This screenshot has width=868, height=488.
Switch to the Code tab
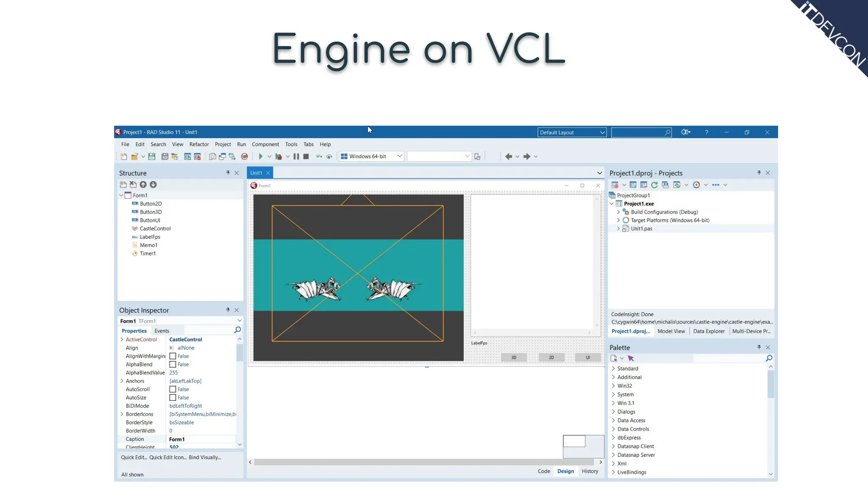544,471
